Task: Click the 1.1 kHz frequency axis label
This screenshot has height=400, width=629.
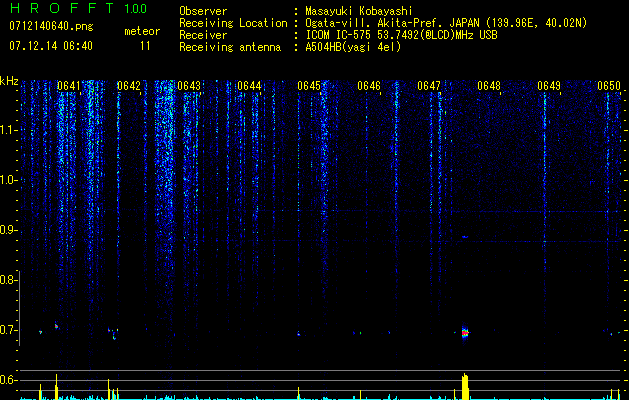Action: coord(8,130)
